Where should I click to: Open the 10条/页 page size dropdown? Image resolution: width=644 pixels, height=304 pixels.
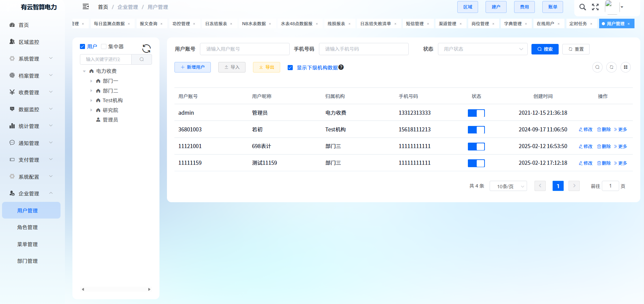pyautogui.click(x=508, y=186)
